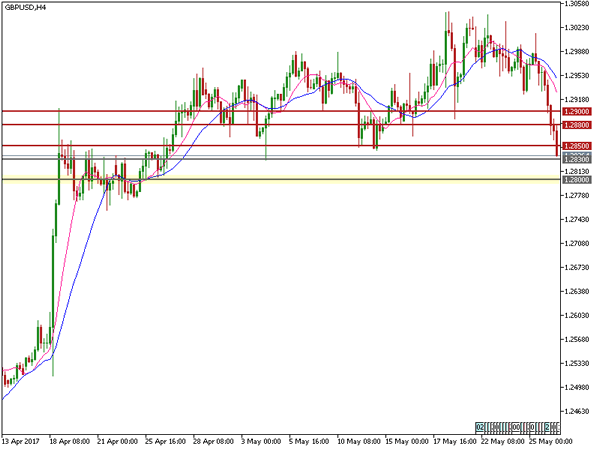
Task: Click the 18 Apr 08:00 time label
Action: pos(70,442)
